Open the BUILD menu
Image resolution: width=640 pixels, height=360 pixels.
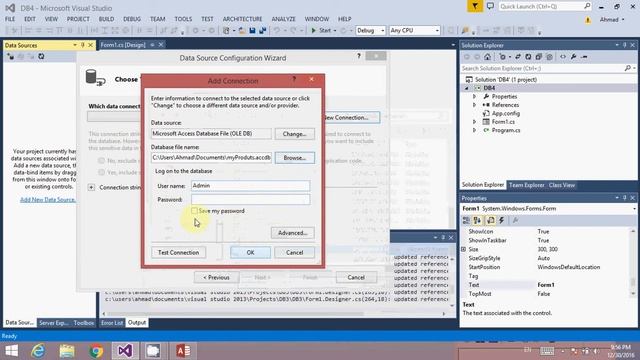106,19
